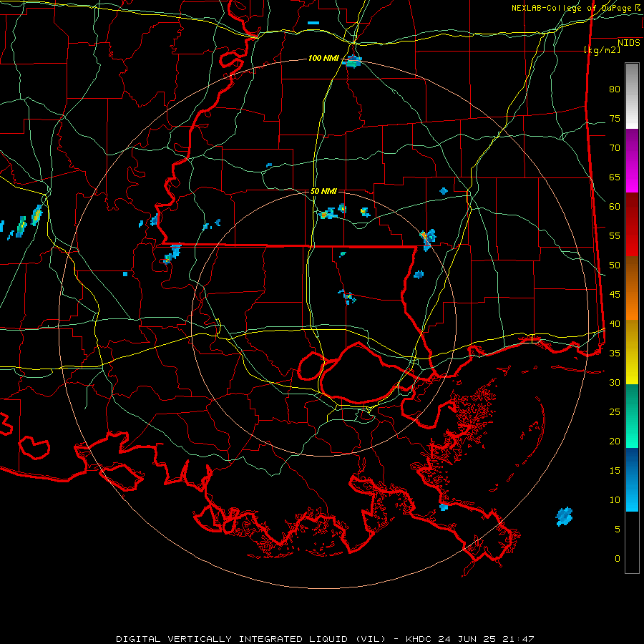Select the 50 value on the VIL scale
The image size is (644, 644).
pyautogui.click(x=615, y=265)
